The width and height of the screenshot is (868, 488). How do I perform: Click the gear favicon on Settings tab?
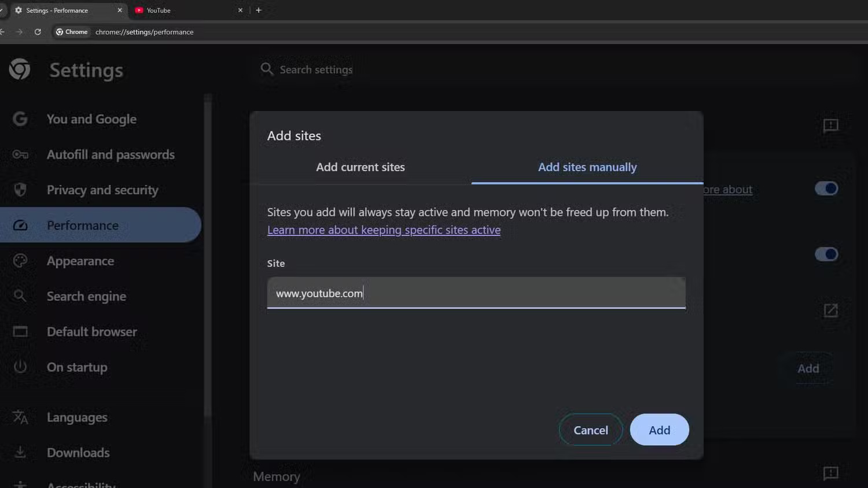pos(19,10)
